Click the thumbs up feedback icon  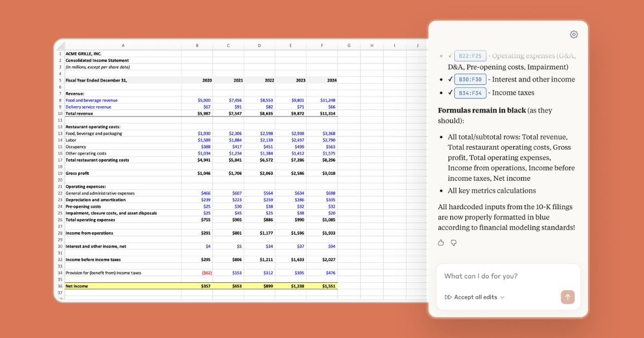pyautogui.click(x=441, y=243)
